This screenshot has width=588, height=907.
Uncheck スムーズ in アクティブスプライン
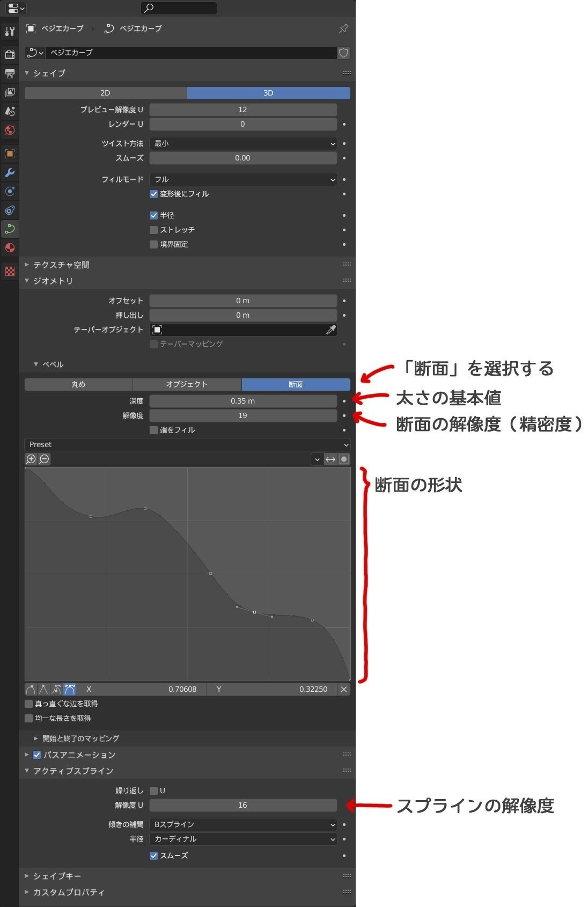[153, 855]
